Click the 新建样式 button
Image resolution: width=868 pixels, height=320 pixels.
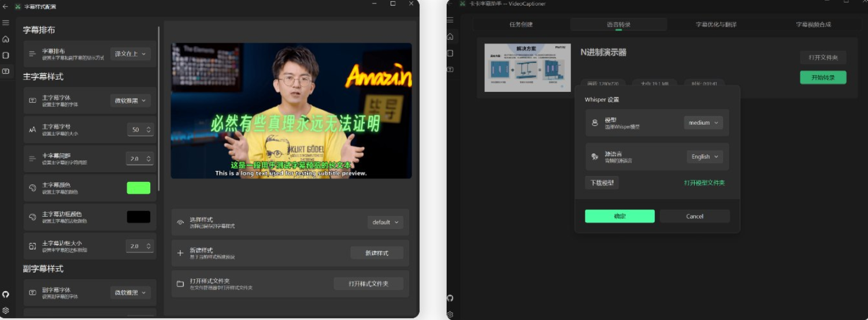point(377,253)
